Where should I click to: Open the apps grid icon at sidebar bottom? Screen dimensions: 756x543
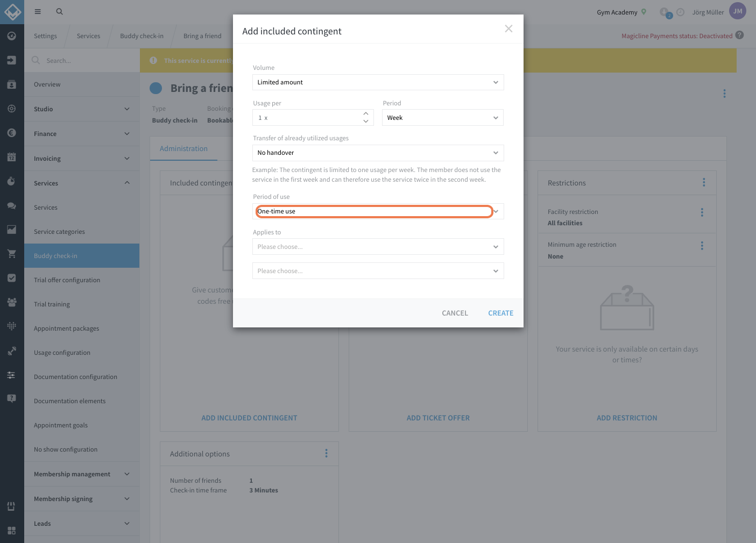click(x=12, y=531)
